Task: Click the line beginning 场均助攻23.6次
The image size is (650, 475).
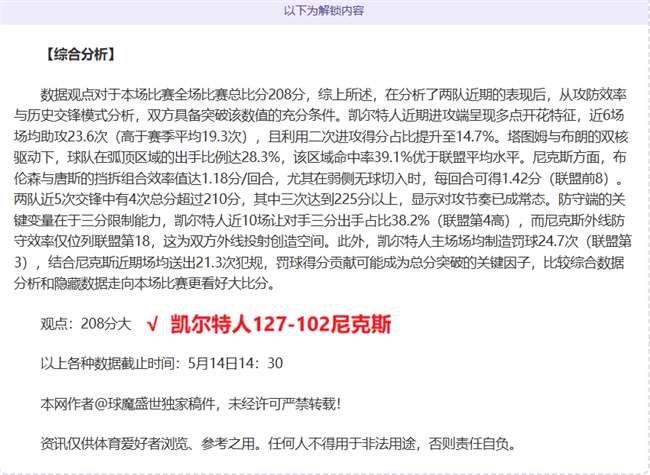Action: [x=321, y=137]
